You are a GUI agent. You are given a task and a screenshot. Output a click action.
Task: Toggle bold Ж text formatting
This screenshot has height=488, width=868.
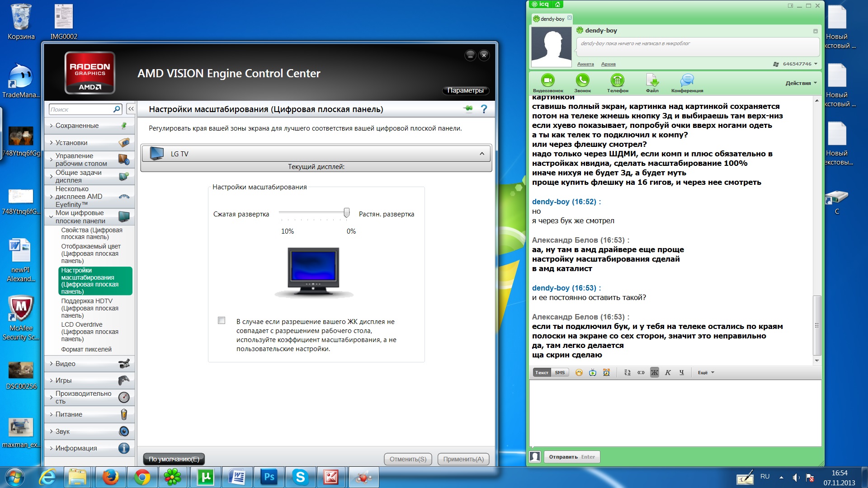click(654, 373)
